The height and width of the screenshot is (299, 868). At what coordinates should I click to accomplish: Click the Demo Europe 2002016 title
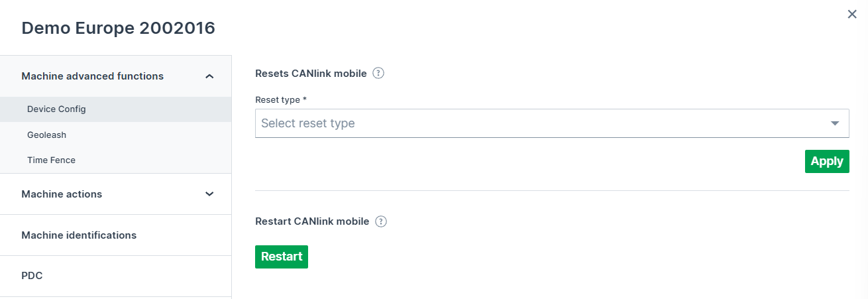118,28
